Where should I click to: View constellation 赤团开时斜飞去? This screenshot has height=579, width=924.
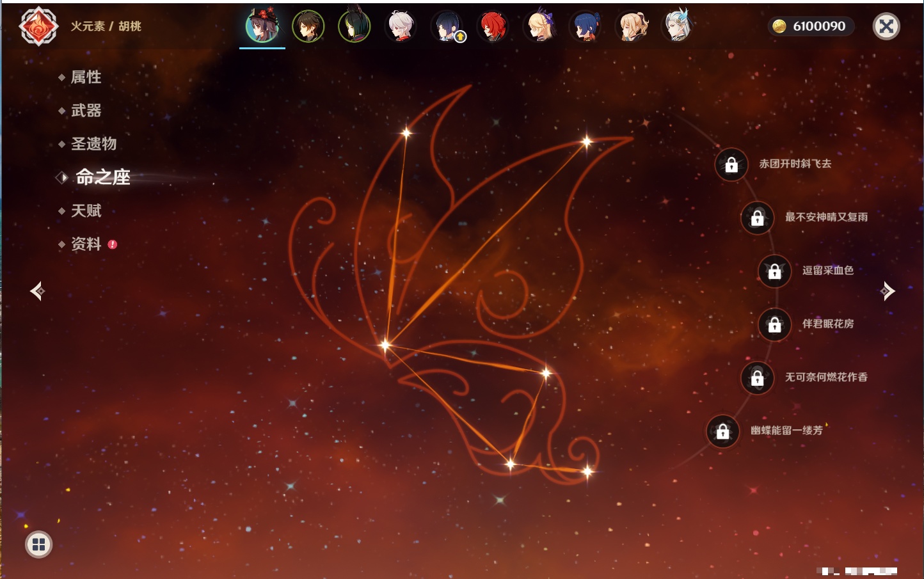(x=795, y=164)
